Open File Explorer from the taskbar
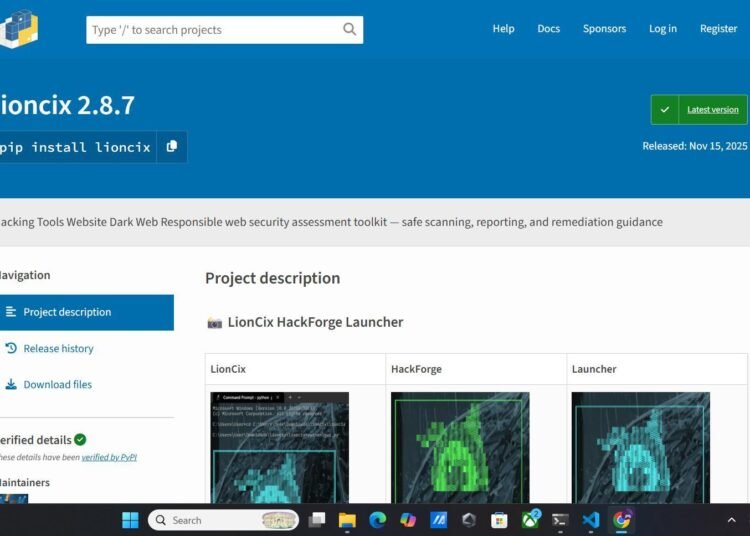The image size is (750, 536). point(347,520)
